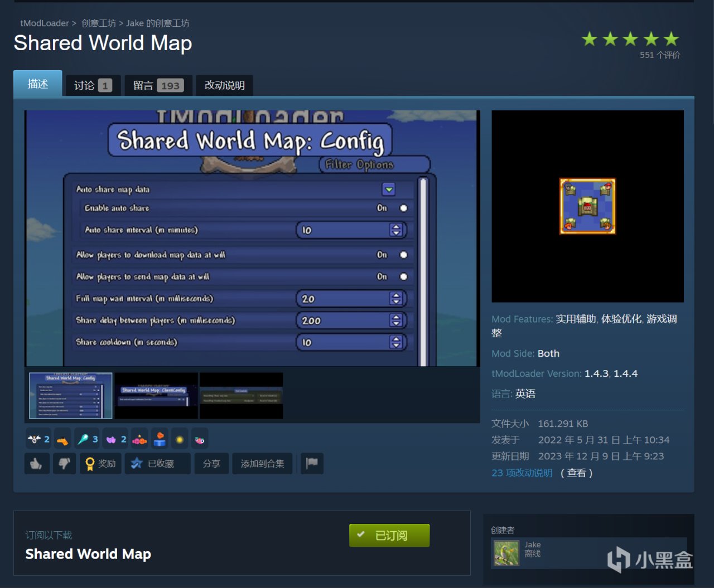Click the 实用辅助 mod feature tag
714x588 pixels.
[x=576, y=319]
